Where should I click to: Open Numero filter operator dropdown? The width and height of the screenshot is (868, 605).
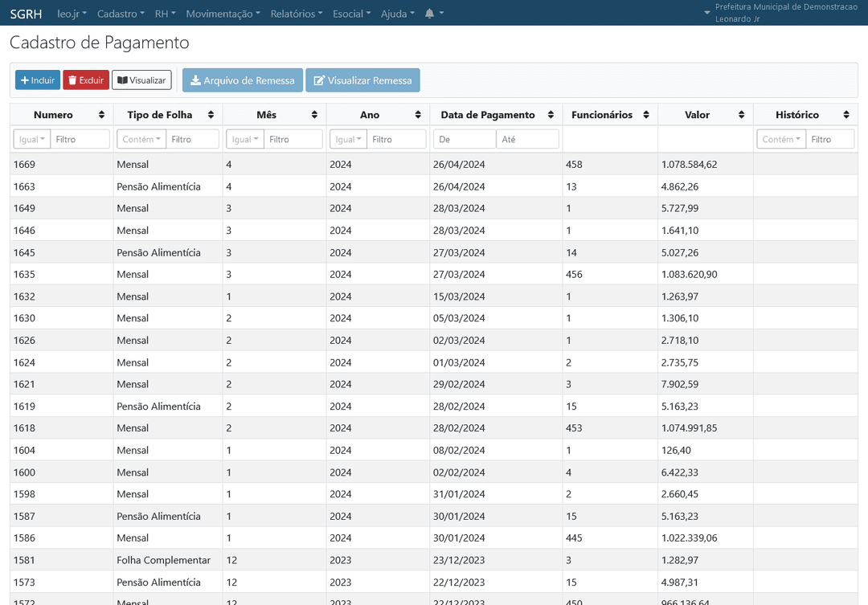[x=32, y=139]
